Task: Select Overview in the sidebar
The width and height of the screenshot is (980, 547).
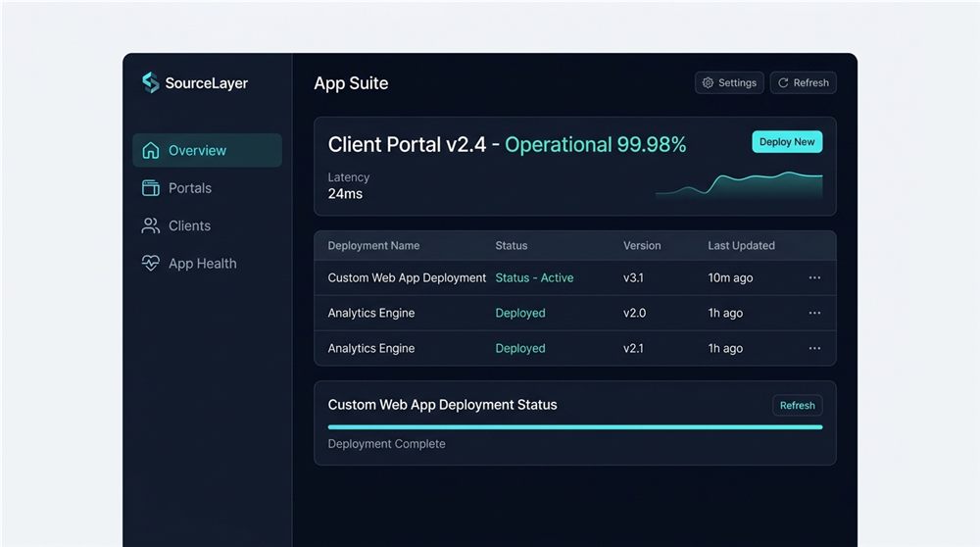Action: click(207, 150)
